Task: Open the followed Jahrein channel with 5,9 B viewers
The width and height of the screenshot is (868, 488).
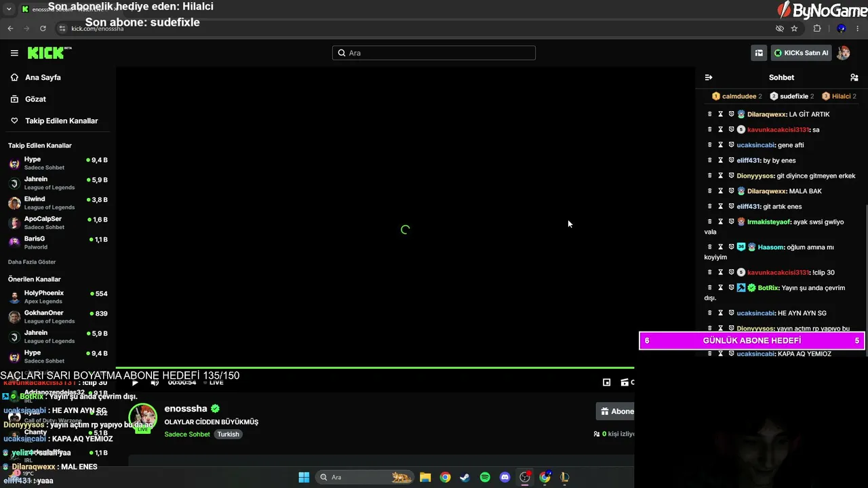Action: pos(58,183)
